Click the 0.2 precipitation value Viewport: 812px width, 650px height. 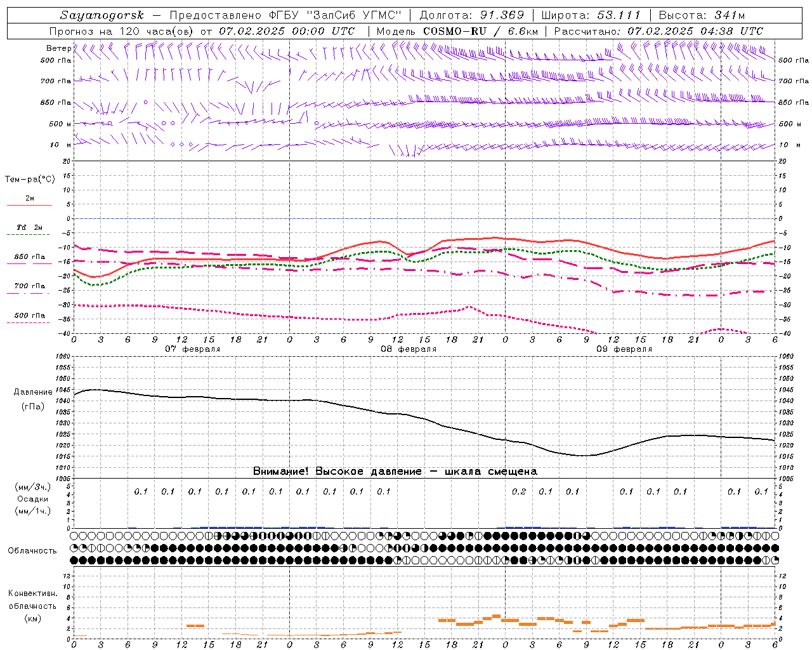519,491
